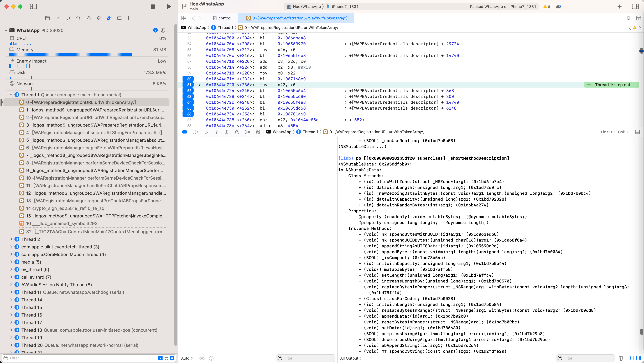Expand Thread 2
The image size is (644, 363).
tap(11, 239)
